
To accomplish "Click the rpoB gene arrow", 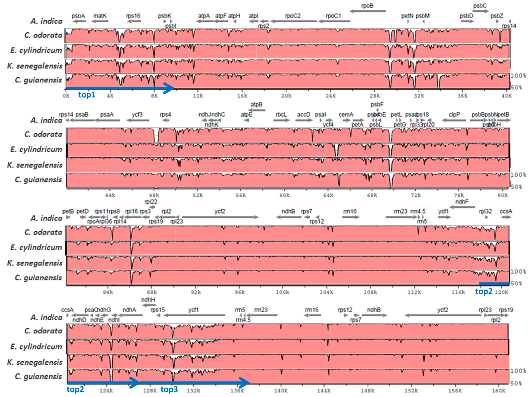I will (x=368, y=11).
